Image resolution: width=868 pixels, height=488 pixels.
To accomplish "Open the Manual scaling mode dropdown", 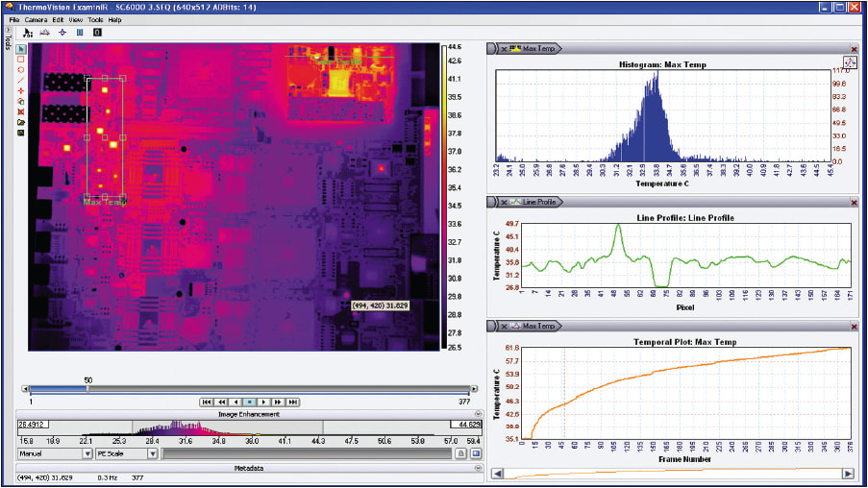I will point(87,453).
